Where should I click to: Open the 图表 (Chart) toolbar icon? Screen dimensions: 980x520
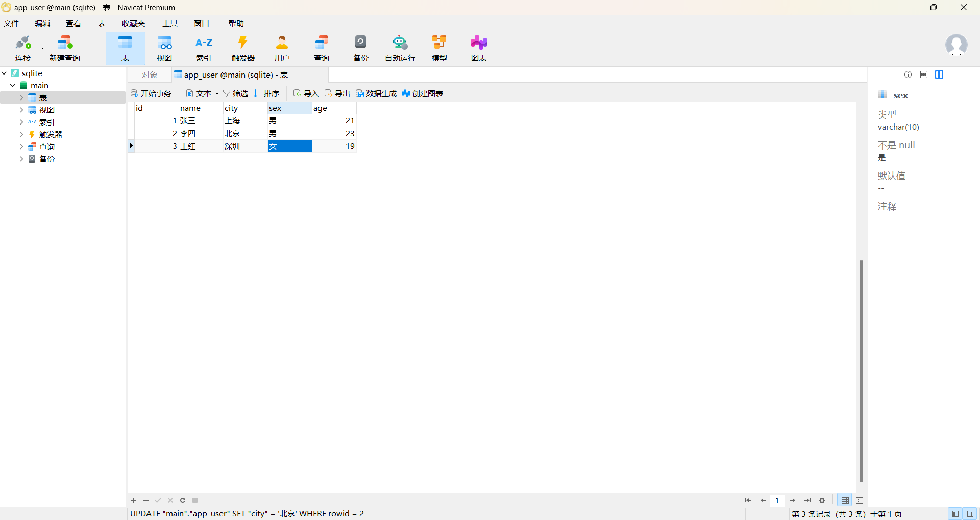click(479, 48)
